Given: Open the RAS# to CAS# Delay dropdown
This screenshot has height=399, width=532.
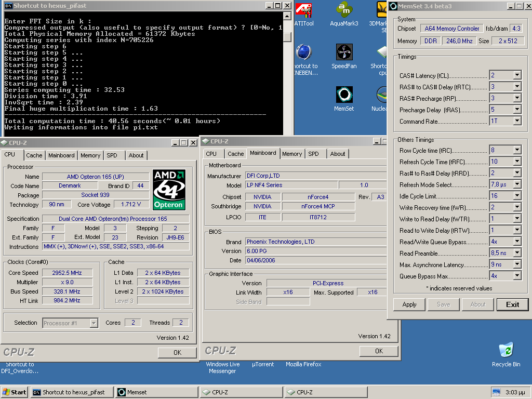Looking at the screenshot, I should [x=517, y=87].
